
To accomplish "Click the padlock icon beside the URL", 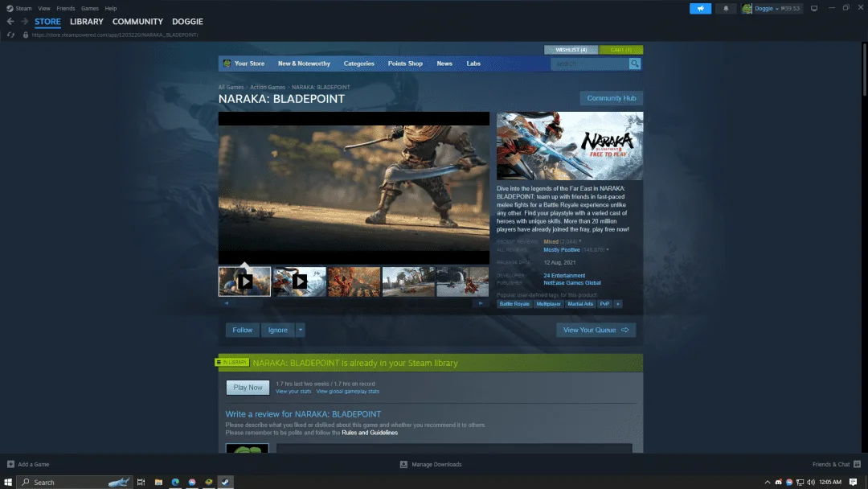I will tap(26, 35).
